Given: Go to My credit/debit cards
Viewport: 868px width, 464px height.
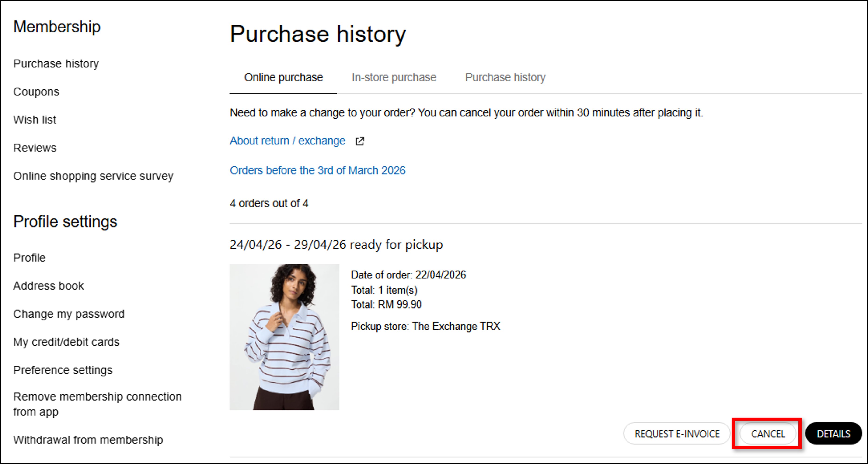Looking at the screenshot, I should pyautogui.click(x=66, y=342).
